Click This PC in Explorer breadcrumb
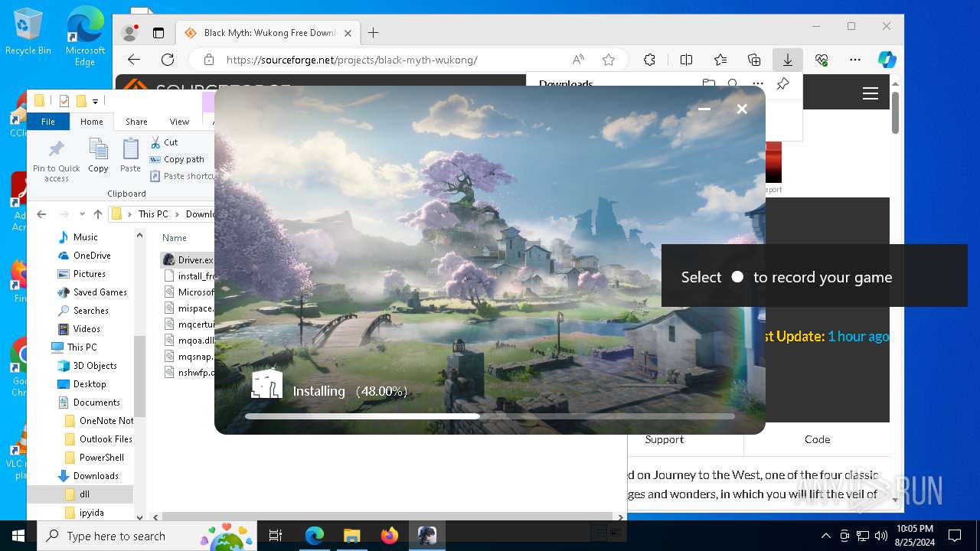Screen dimensions: 980x551 tap(152, 214)
